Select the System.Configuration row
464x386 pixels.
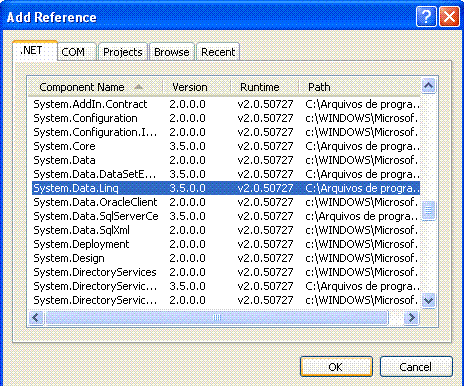pos(226,118)
